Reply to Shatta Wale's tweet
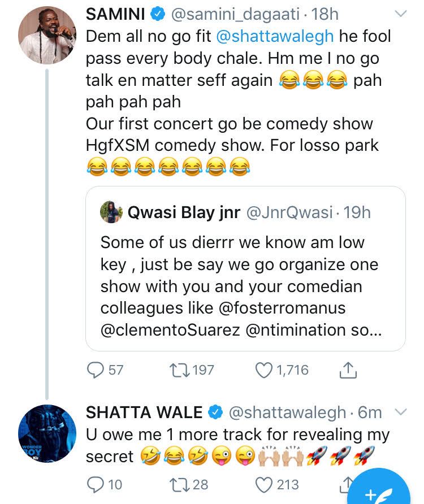Screen dimensions: 424x504 coord(96,484)
